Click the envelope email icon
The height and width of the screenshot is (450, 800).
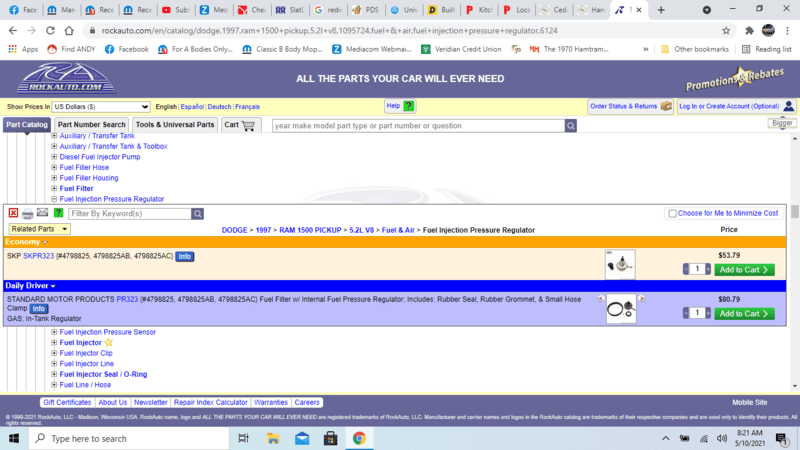pos(42,213)
